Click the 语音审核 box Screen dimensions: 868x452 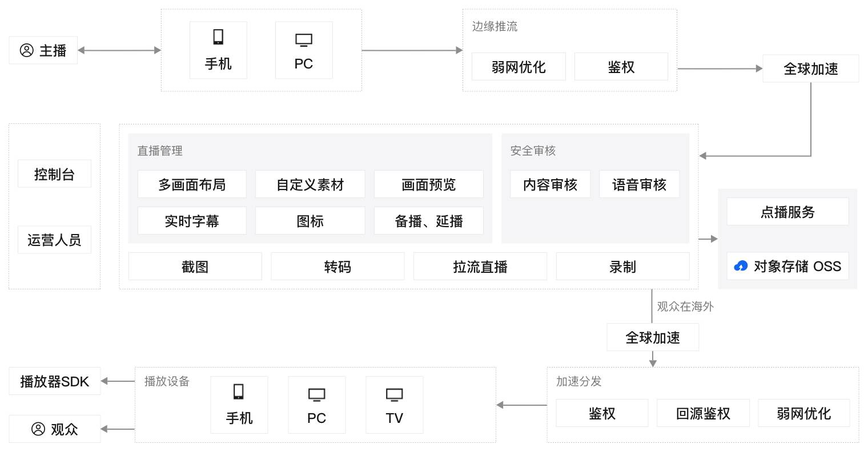pyautogui.click(x=639, y=184)
